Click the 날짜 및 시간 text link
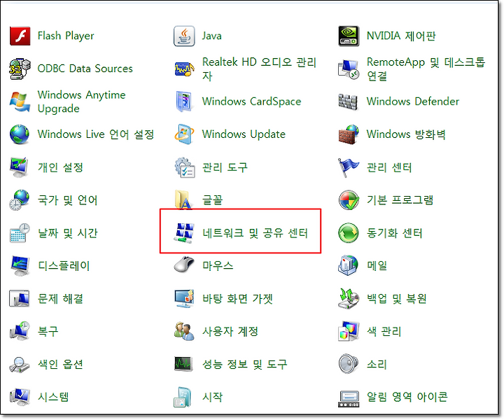This screenshot has height=420, width=504. (68, 232)
